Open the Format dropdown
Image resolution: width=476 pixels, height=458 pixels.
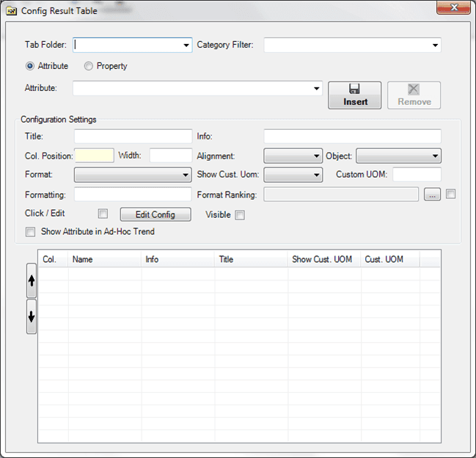[x=133, y=175]
